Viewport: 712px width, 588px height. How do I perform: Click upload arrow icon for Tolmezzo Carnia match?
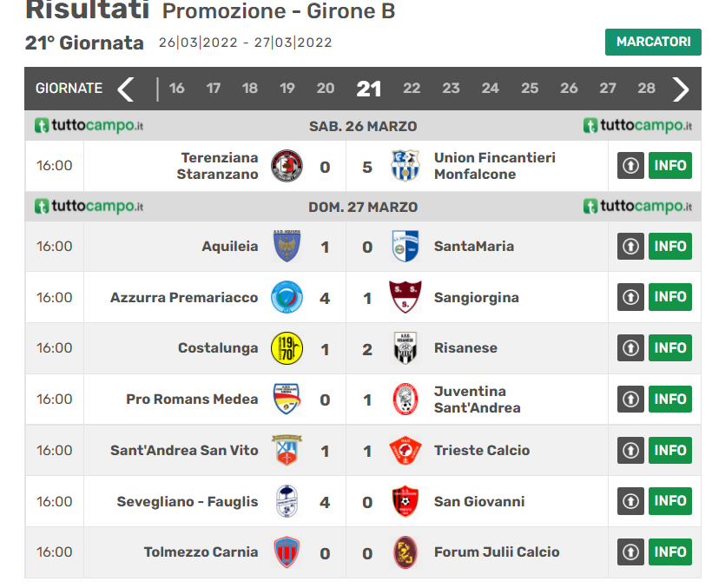(x=630, y=552)
